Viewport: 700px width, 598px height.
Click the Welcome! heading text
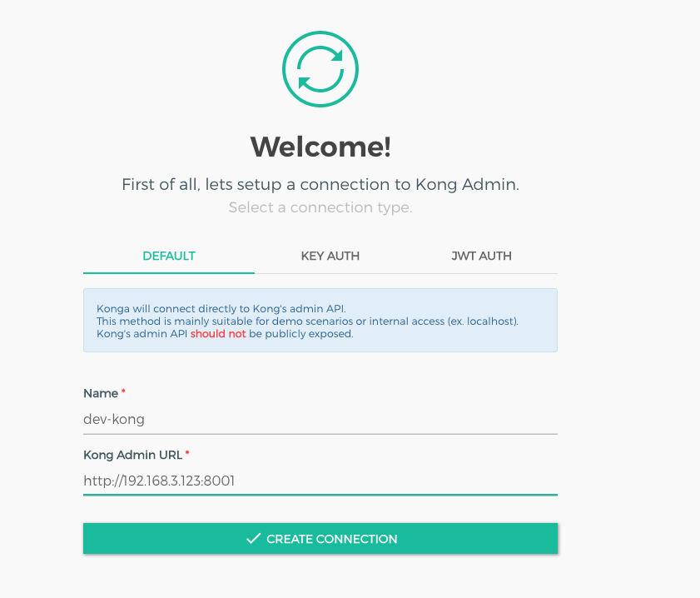tap(320, 146)
